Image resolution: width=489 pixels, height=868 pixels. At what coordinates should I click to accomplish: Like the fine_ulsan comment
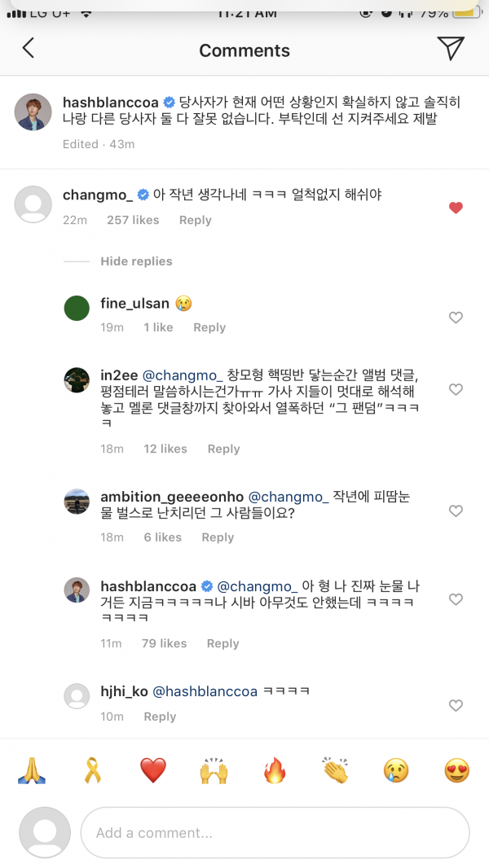[456, 318]
